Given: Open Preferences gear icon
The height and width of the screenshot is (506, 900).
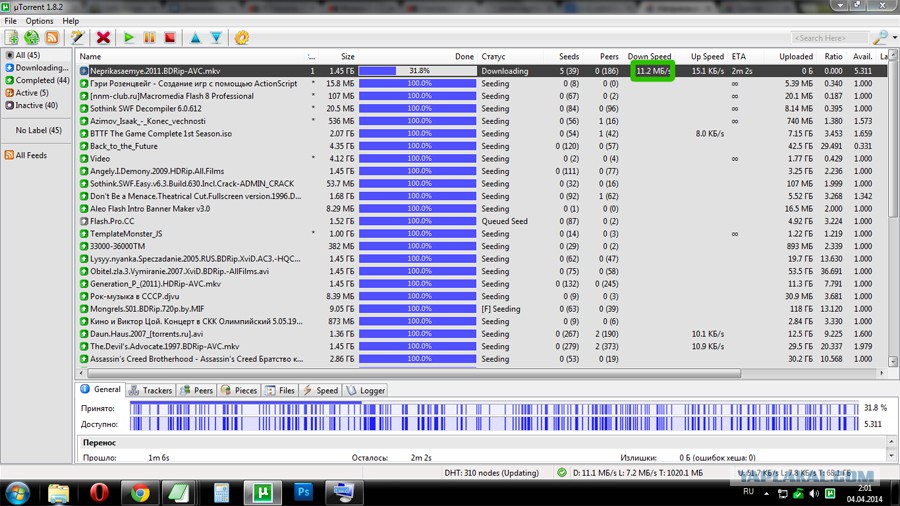Looking at the screenshot, I should point(242,38).
